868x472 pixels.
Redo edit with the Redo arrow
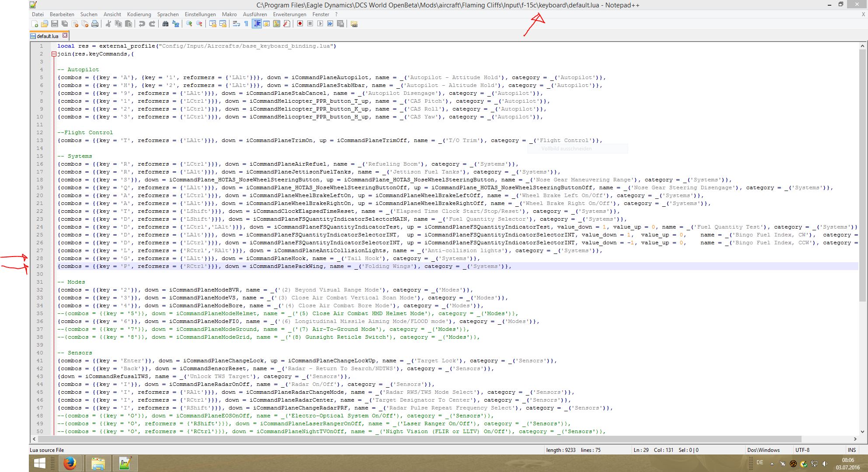click(152, 24)
